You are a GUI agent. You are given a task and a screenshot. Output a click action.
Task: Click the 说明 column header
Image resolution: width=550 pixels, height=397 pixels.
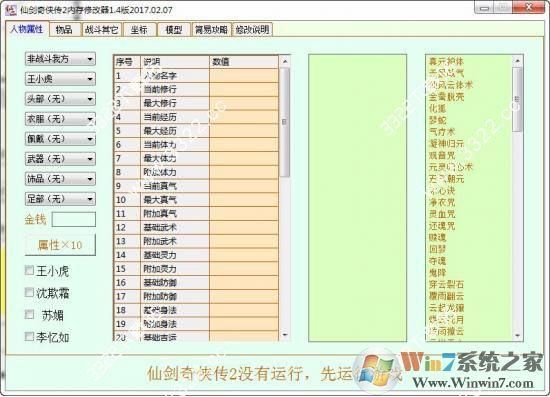tap(175, 62)
